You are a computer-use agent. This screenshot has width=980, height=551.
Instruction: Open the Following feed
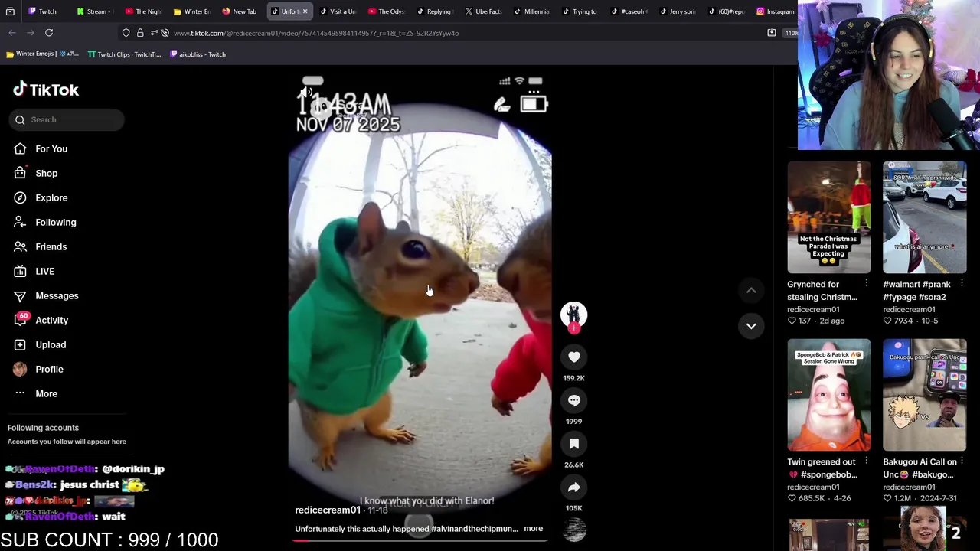pyautogui.click(x=55, y=222)
